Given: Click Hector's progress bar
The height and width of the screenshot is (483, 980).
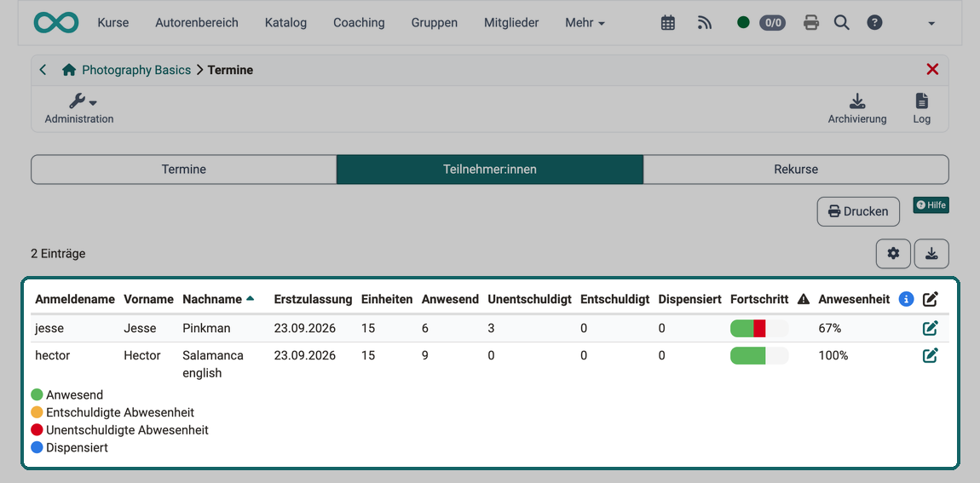Looking at the screenshot, I should [x=759, y=355].
